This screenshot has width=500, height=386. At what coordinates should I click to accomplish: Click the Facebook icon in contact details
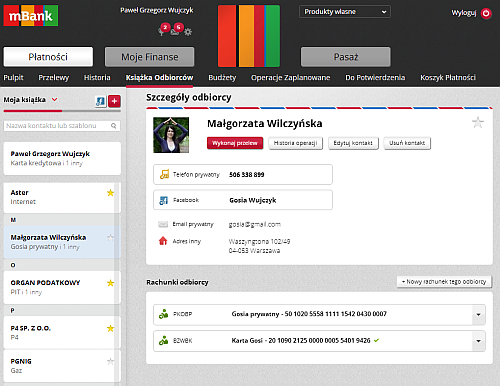[x=164, y=200]
